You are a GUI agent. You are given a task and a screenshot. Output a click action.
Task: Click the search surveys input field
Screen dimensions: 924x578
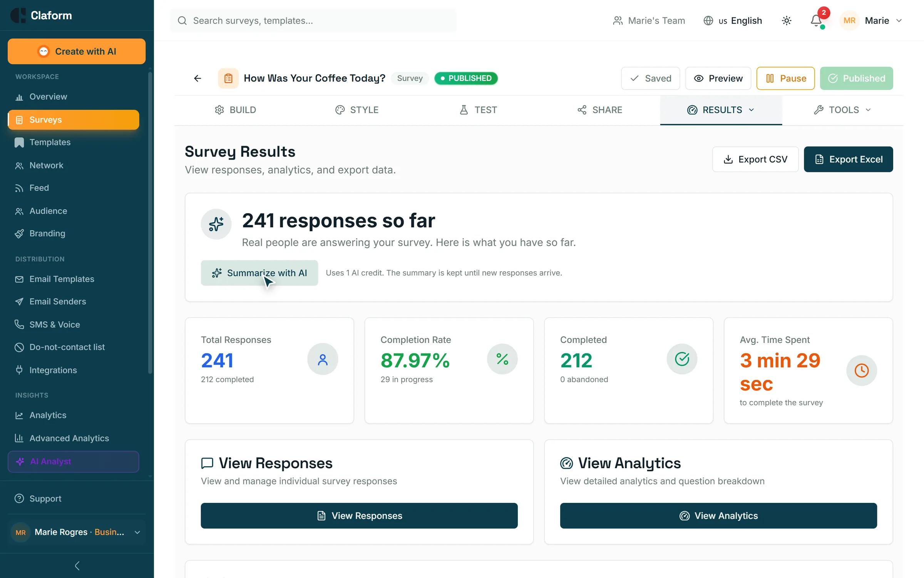(x=313, y=20)
